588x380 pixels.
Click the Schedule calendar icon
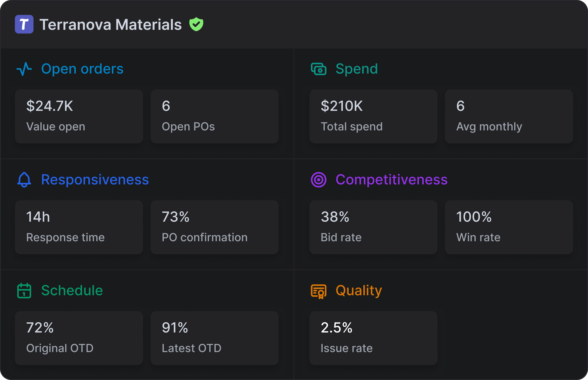tap(24, 290)
